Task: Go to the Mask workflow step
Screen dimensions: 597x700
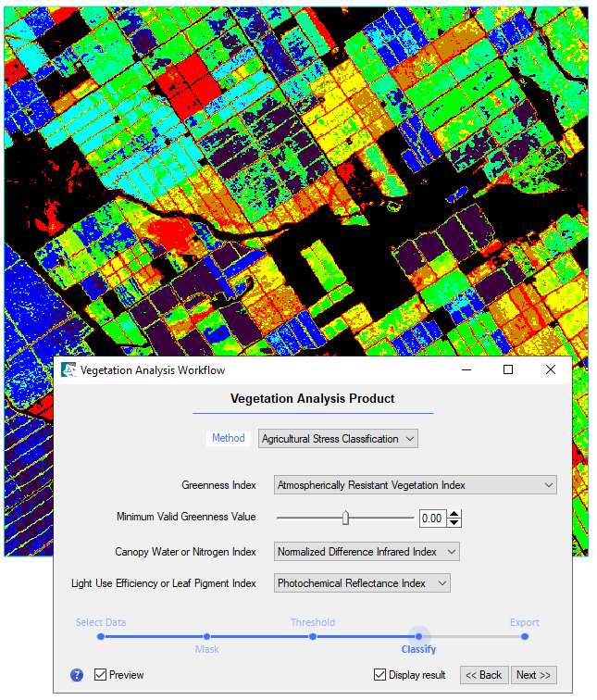Action: tap(206, 636)
